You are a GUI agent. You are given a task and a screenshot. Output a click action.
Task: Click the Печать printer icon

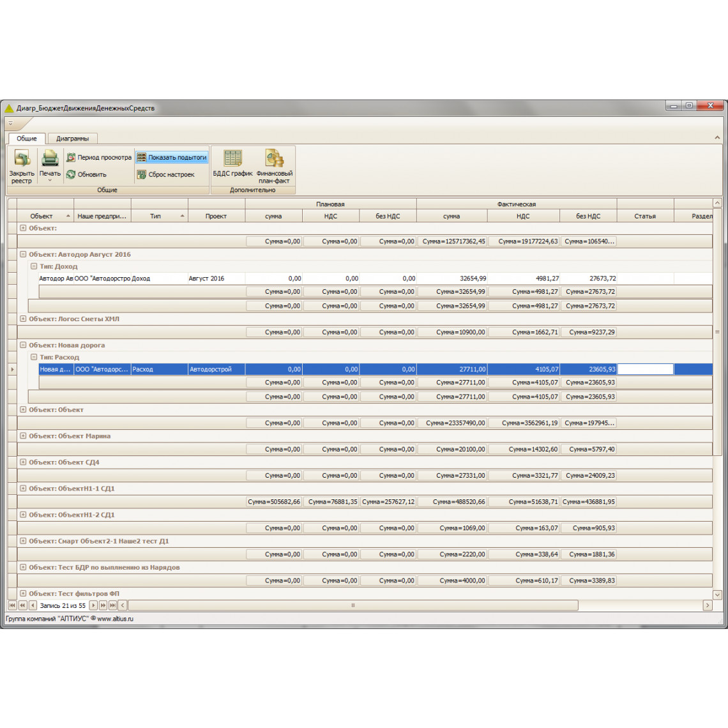pos(50,158)
